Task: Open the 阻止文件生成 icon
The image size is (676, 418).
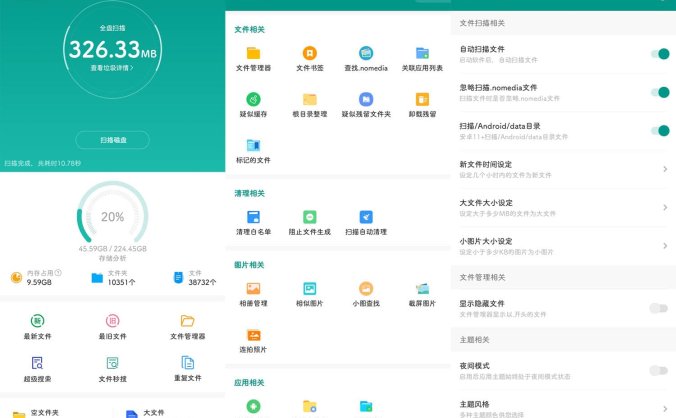Action: click(310, 217)
